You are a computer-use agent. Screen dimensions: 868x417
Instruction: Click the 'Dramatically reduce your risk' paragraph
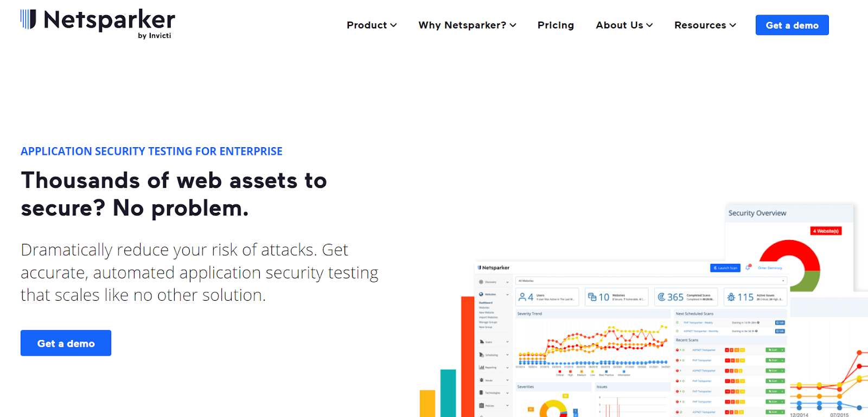pos(199,272)
